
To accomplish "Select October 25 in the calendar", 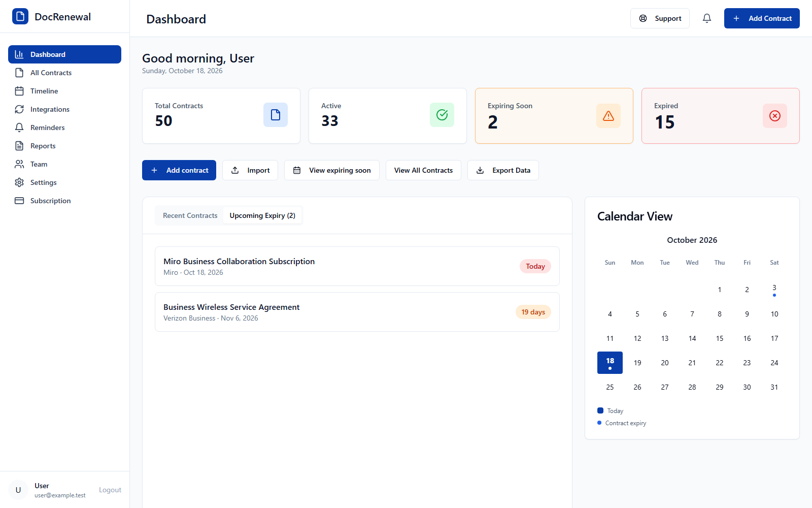I will click(x=610, y=387).
